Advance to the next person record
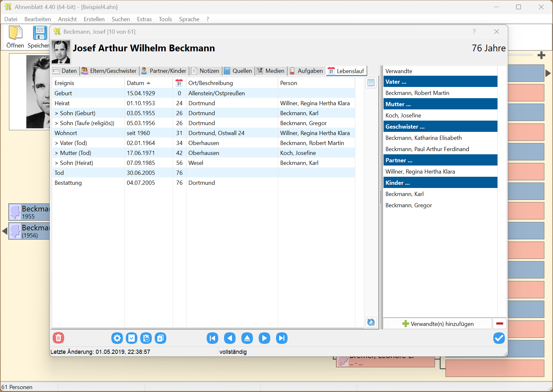This screenshot has height=392, width=553. click(264, 338)
